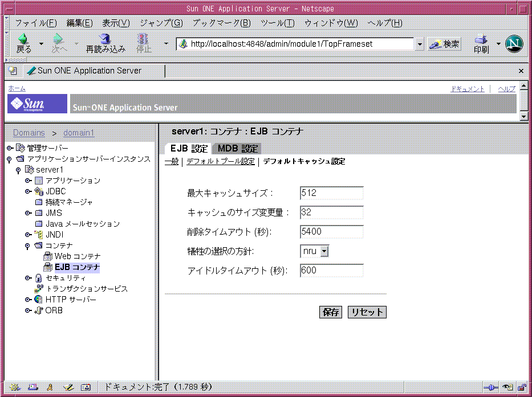This screenshot has width=532, height=397.
Task: Click the Composer icon in status bar
Action: click(x=68, y=387)
